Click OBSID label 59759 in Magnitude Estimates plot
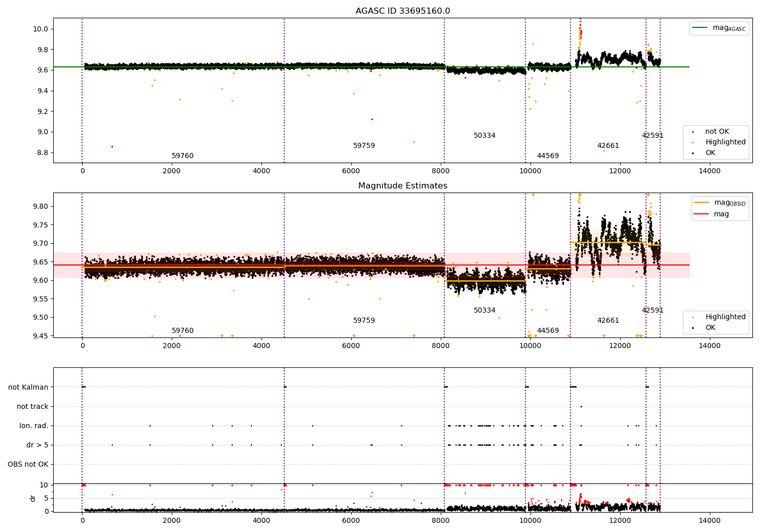This screenshot has width=760, height=532. click(364, 321)
